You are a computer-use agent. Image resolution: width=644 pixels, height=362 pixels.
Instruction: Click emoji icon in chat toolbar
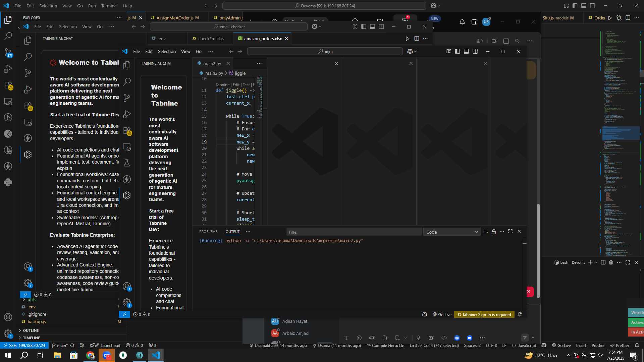click(359, 338)
